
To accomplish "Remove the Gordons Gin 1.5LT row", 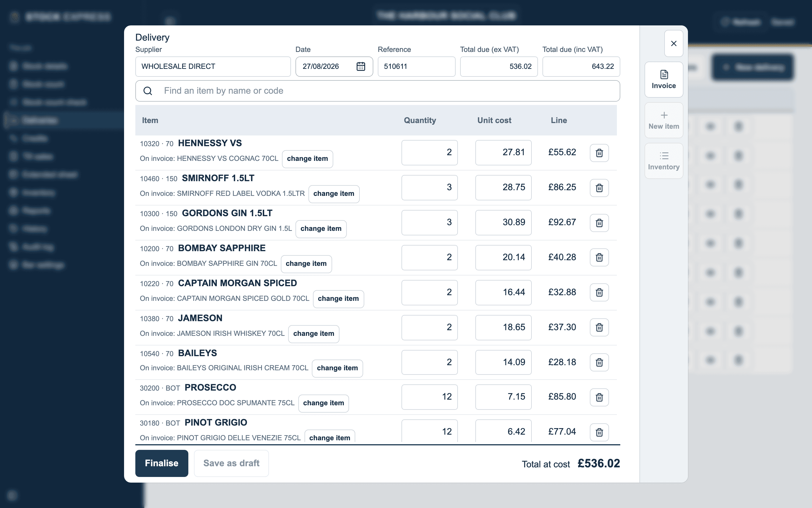I will coord(599,223).
